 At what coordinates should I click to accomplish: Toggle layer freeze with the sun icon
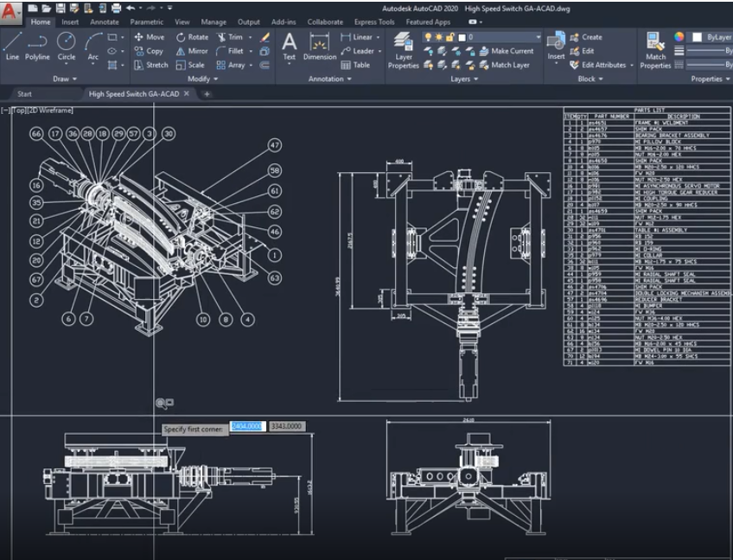(439, 36)
